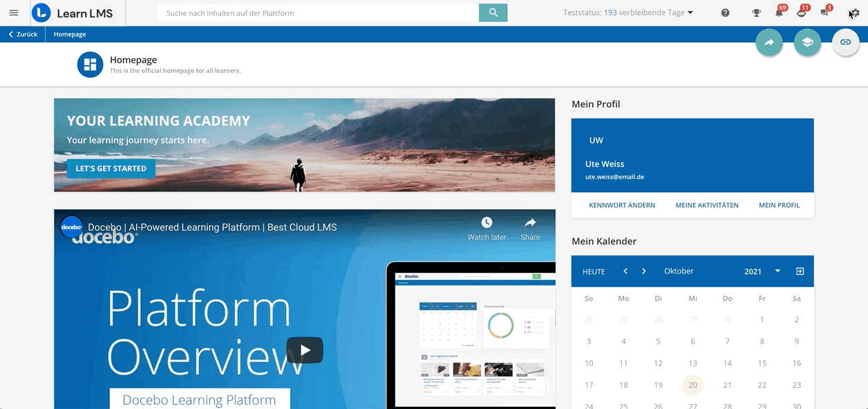Go to previous month in calendar
The width and height of the screenshot is (868, 409).
625,272
